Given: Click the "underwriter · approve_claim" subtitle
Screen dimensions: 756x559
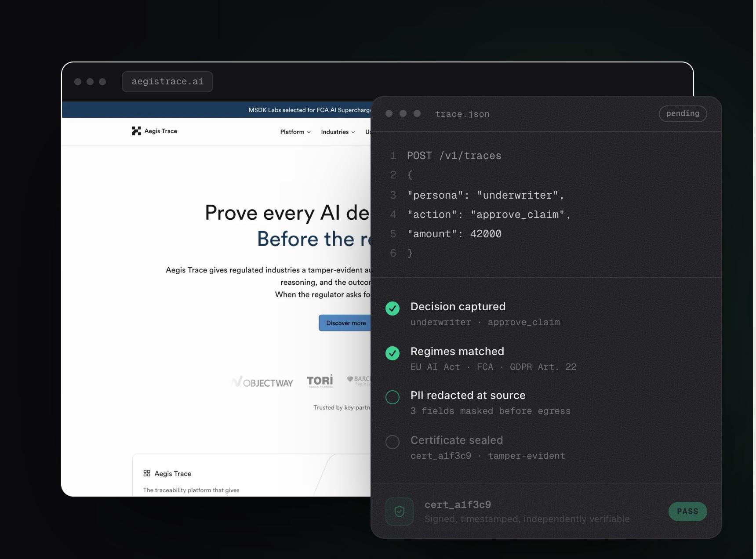Looking at the screenshot, I should click(x=485, y=322).
